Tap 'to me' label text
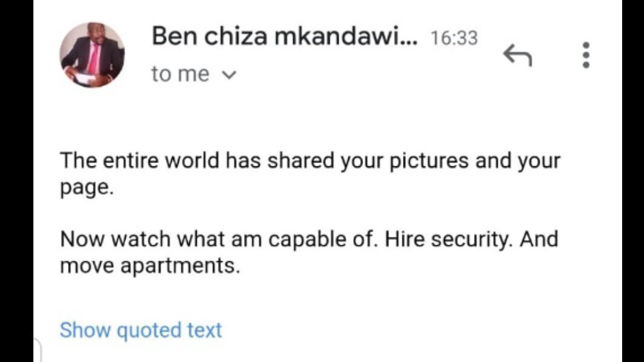The height and width of the screenshot is (362, 644). [x=180, y=73]
